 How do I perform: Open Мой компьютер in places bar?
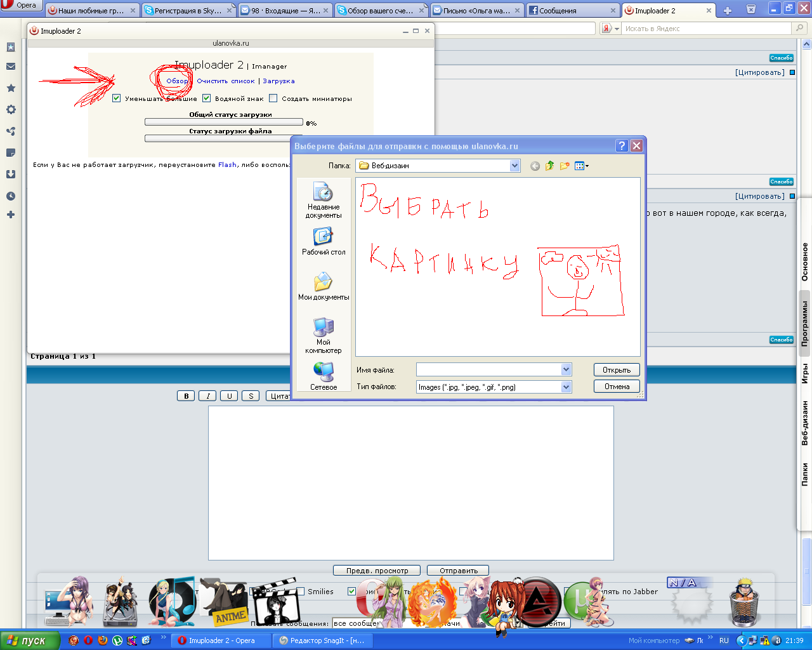click(324, 336)
